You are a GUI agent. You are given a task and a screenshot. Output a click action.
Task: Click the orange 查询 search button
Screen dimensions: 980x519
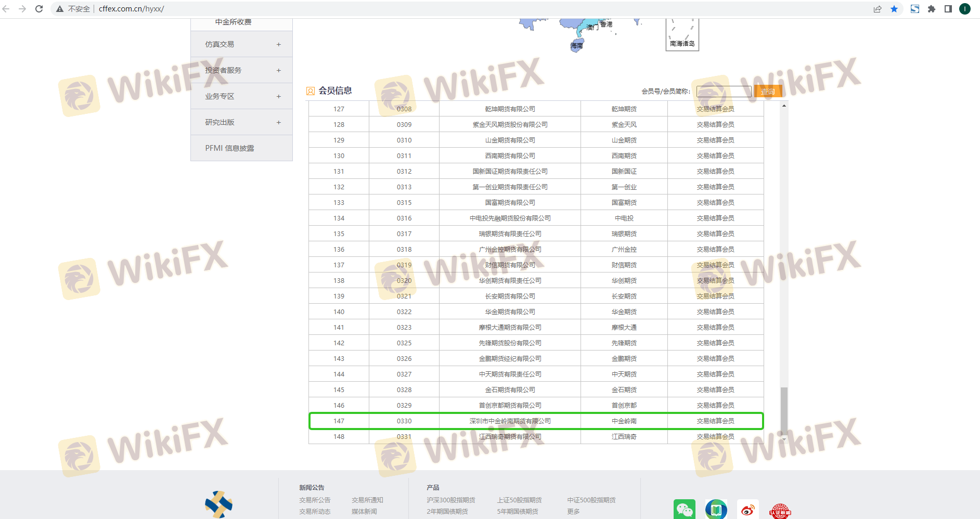click(x=768, y=92)
